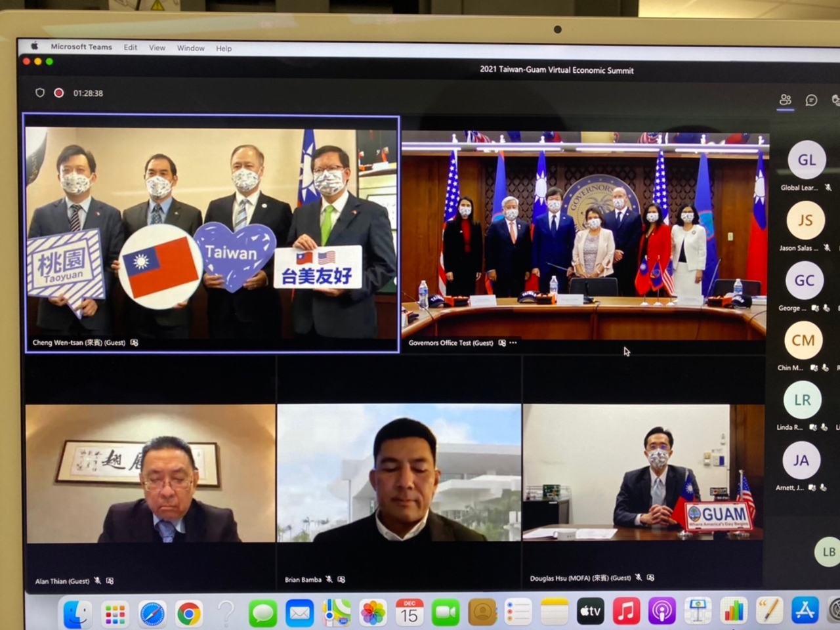This screenshot has height=630, width=840.
Task: Select the JS Jason Salas participant avatar
Action: [x=805, y=220]
